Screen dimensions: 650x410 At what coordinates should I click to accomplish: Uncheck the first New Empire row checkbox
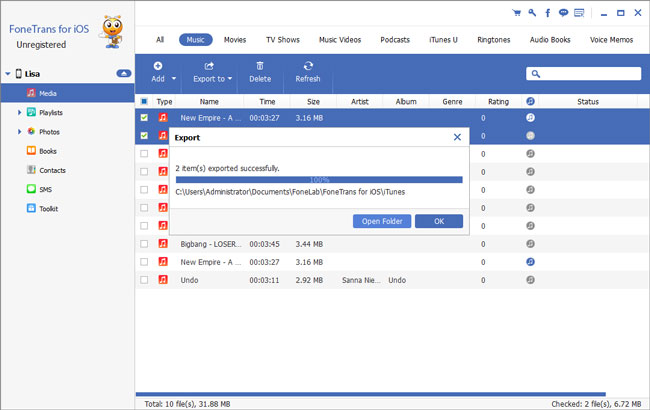(144, 118)
